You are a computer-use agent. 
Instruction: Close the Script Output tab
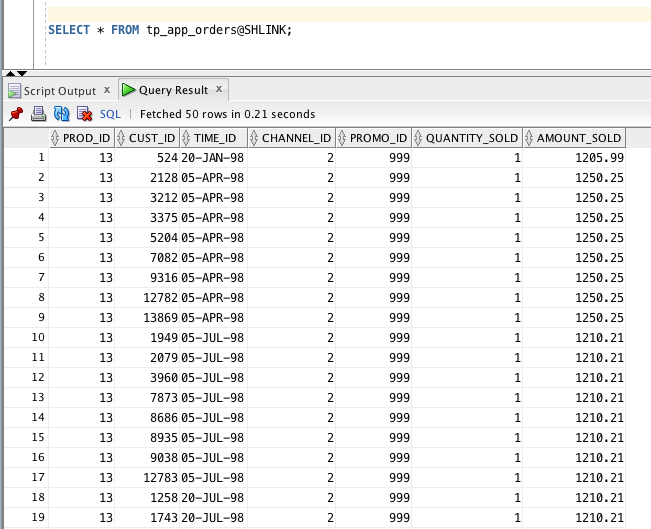pos(107,91)
